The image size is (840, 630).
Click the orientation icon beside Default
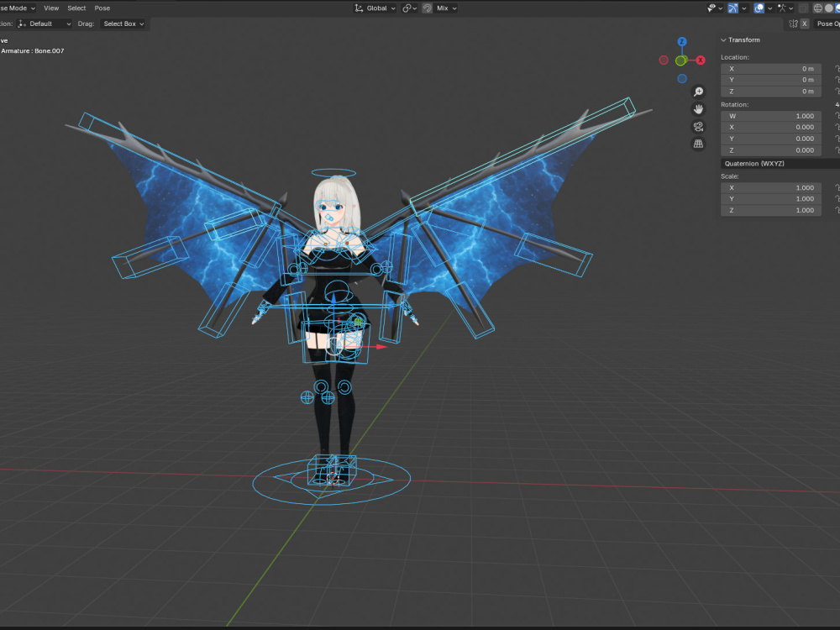pos(22,24)
